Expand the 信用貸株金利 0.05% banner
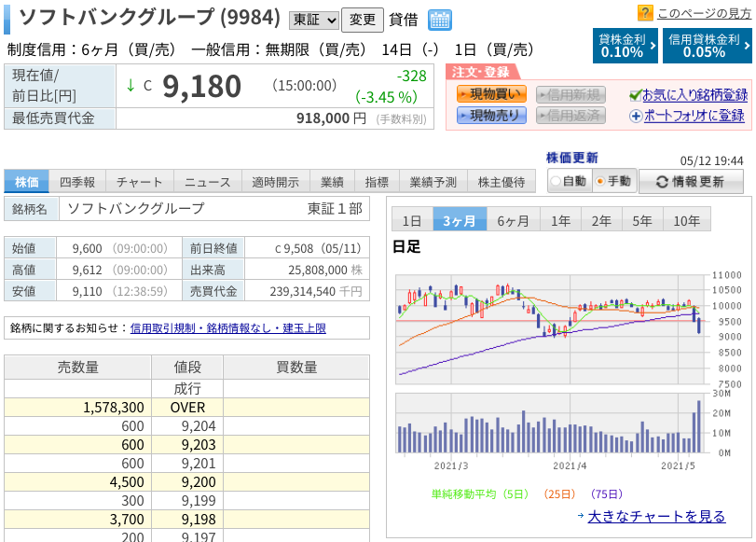This screenshot has width=756, height=542. click(707, 46)
